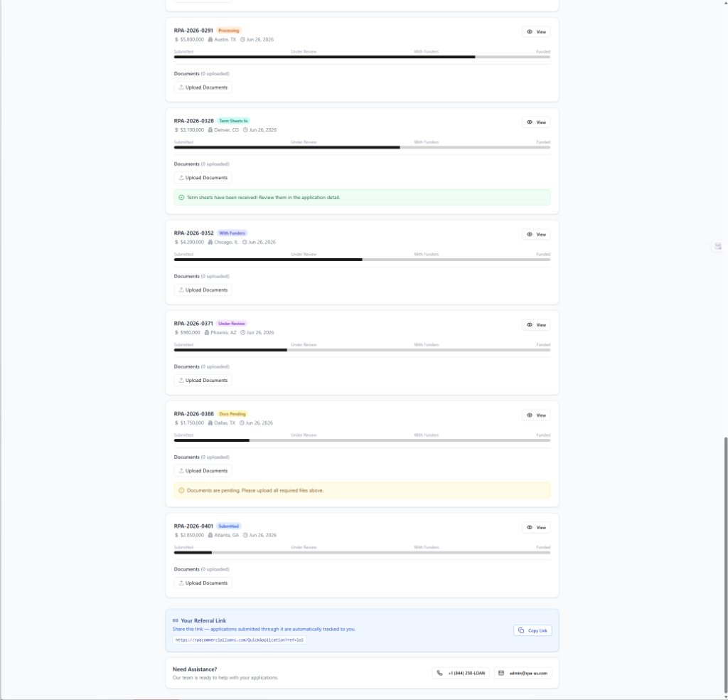Click the RPA-2026-0352 application ID
728x700 pixels.
(194, 233)
